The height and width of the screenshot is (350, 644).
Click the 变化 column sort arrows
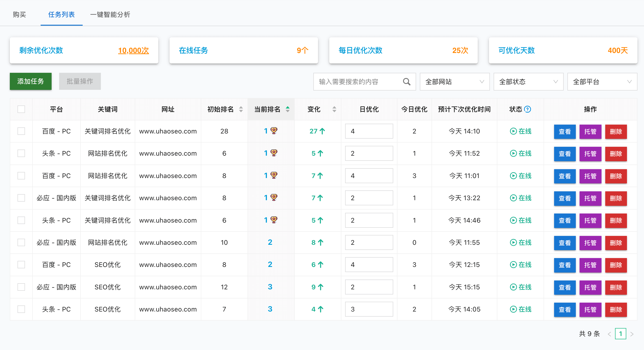click(x=334, y=109)
